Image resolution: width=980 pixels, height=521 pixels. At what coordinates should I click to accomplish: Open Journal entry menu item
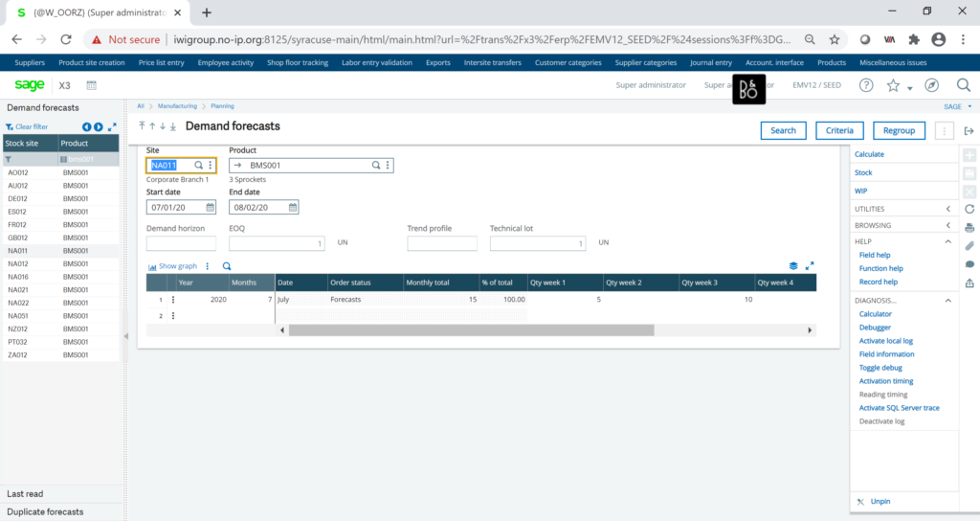pos(711,62)
